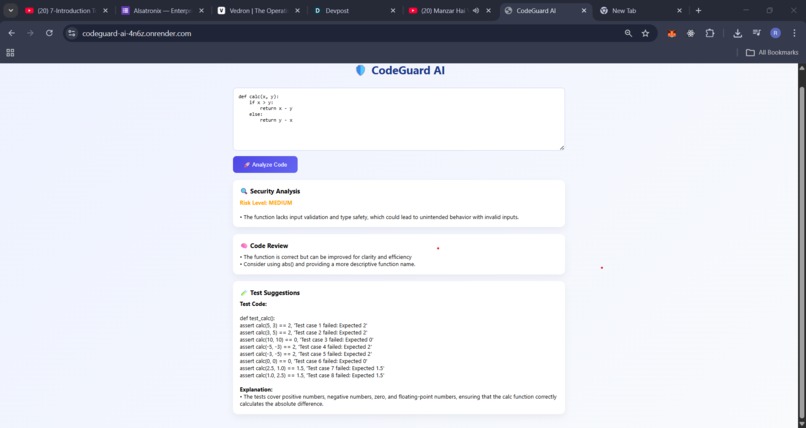The image size is (806, 428).
Task: Click the 'function is correct' review line
Action: pos(326,257)
